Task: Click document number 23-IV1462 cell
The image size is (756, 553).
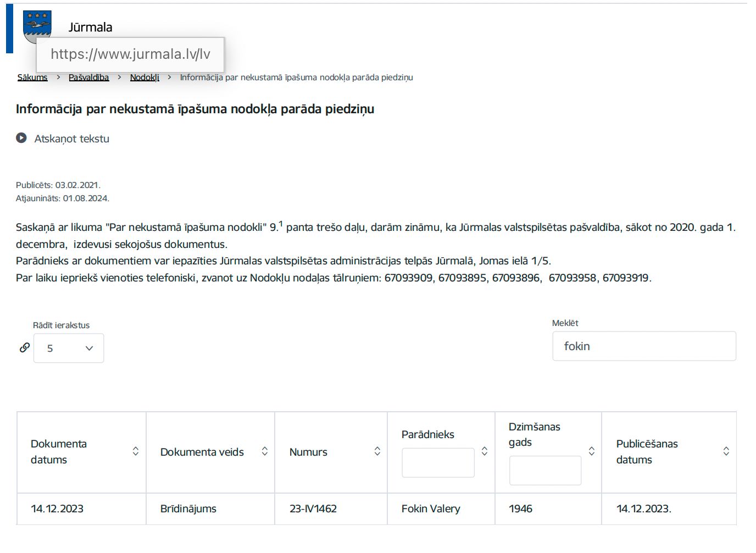Action: click(x=313, y=509)
